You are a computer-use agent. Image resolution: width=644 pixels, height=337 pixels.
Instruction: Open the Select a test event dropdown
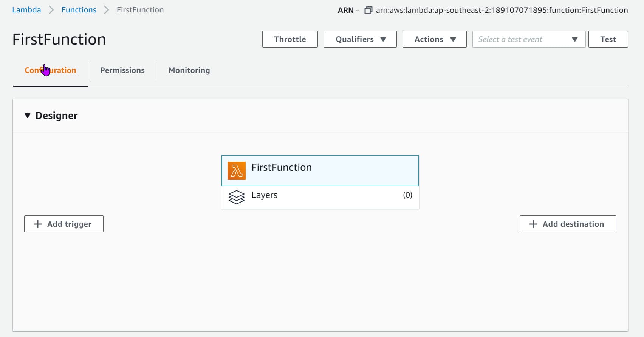[x=529, y=39]
